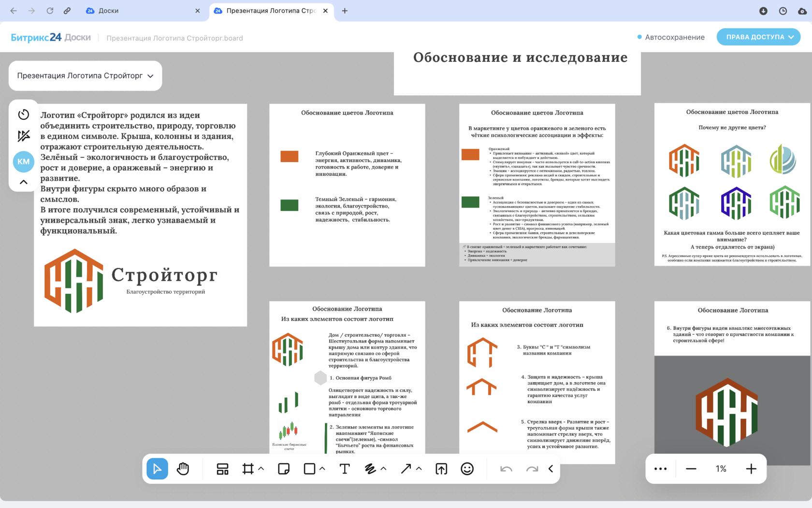812x508 pixels.
Task: Select the orange upward arrow roof shape
Action: click(482, 427)
